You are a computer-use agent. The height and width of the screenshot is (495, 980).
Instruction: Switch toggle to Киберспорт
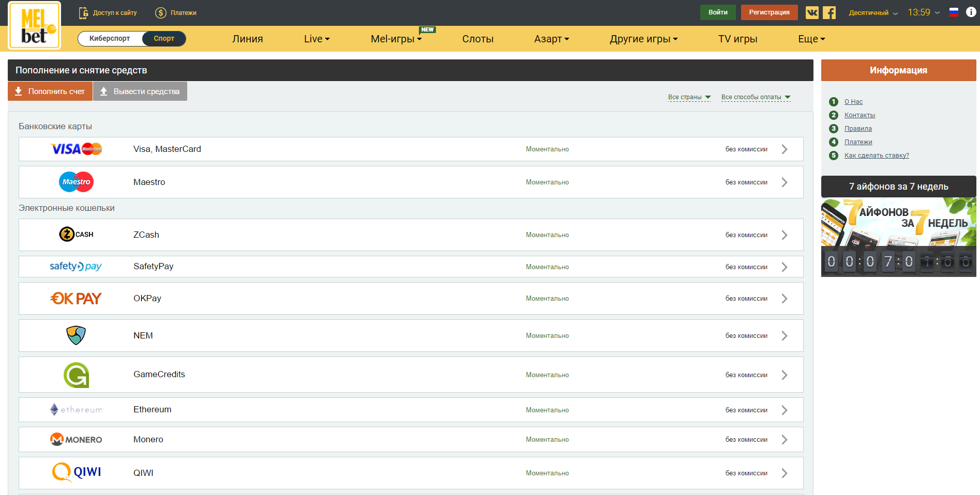110,38
